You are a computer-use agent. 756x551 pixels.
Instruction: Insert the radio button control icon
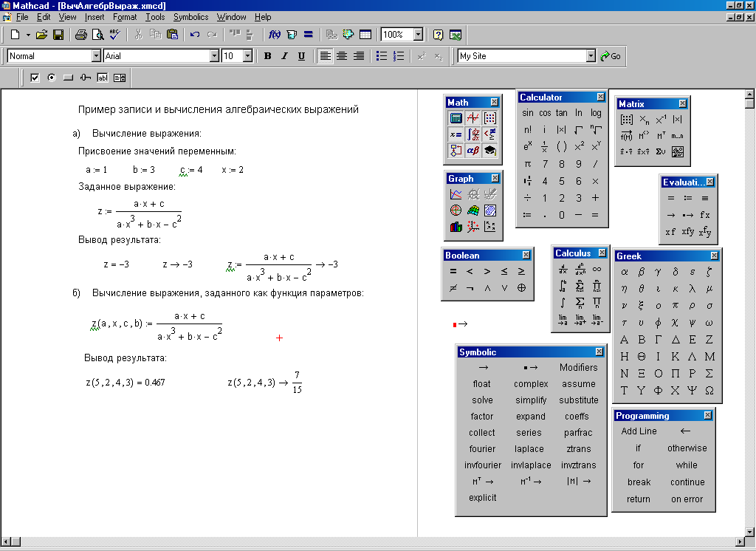tap(52, 78)
